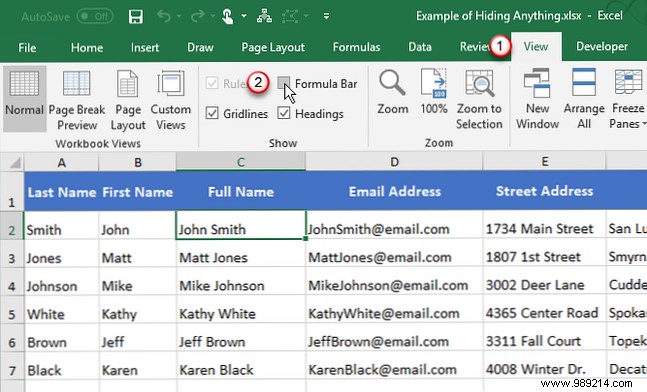
Task: Select the JeffBrown@email.com cell
Action: [x=394, y=338]
